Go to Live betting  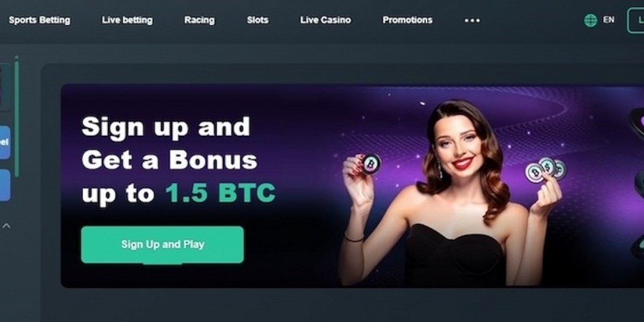pos(127,20)
